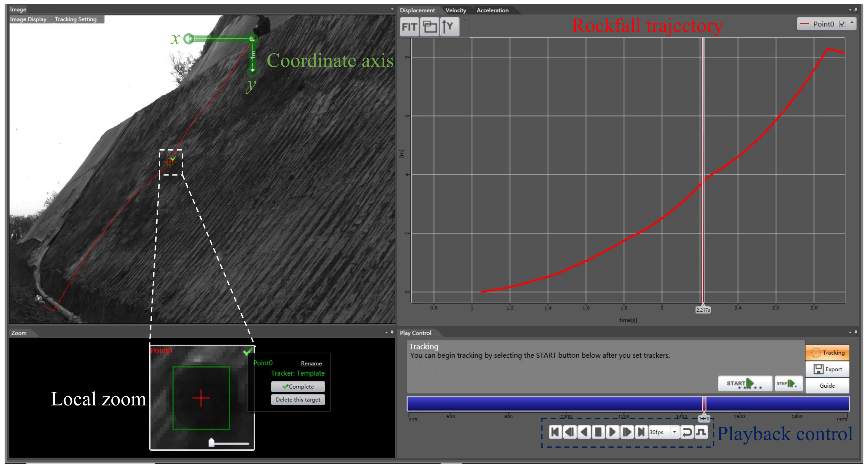Viewport: 868px width, 470px height.
Task: Open the Image Display dropdown
Action: pyautogui.click(x=28, y=19)
